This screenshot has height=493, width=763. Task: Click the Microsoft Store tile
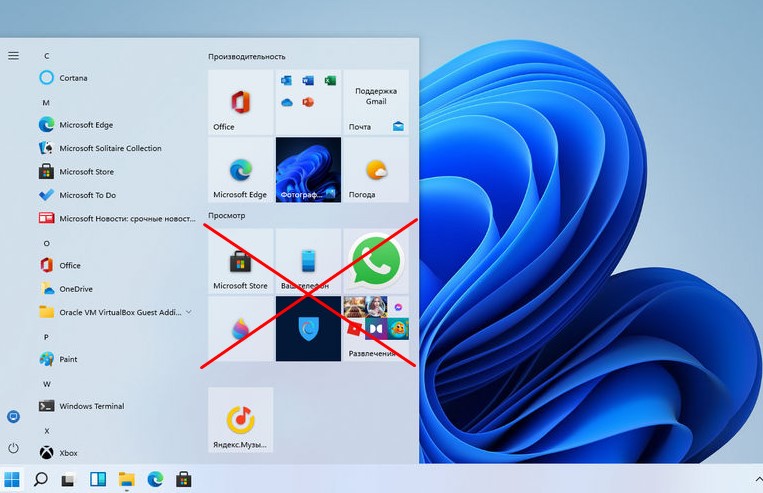pyautogui.click(x=241, y=261)
